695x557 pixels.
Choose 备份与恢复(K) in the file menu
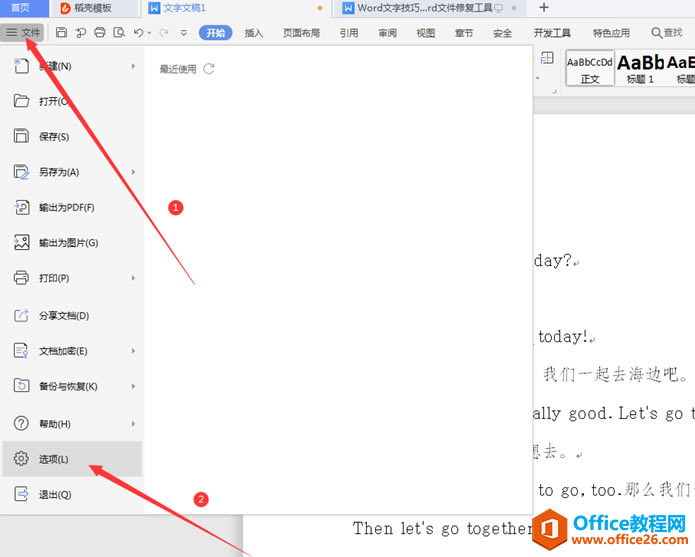pos(72,386)
